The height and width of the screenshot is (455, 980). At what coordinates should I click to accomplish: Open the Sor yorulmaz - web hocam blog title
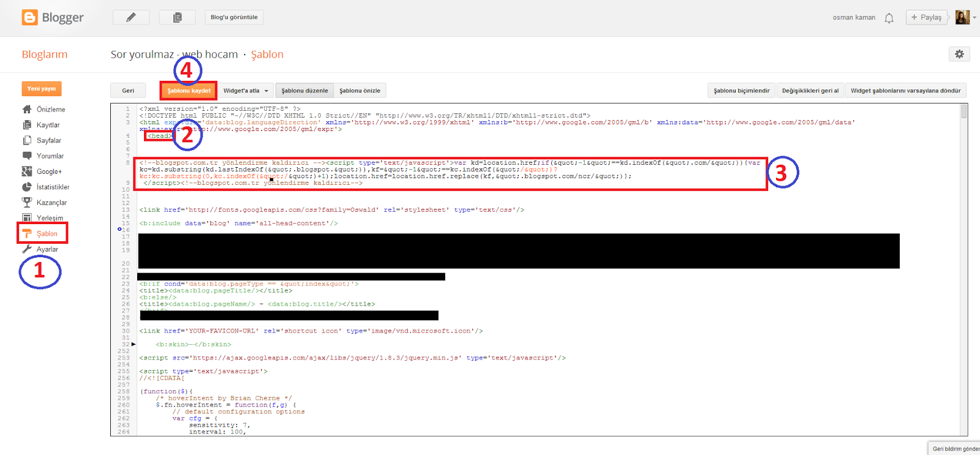point(174,55)
